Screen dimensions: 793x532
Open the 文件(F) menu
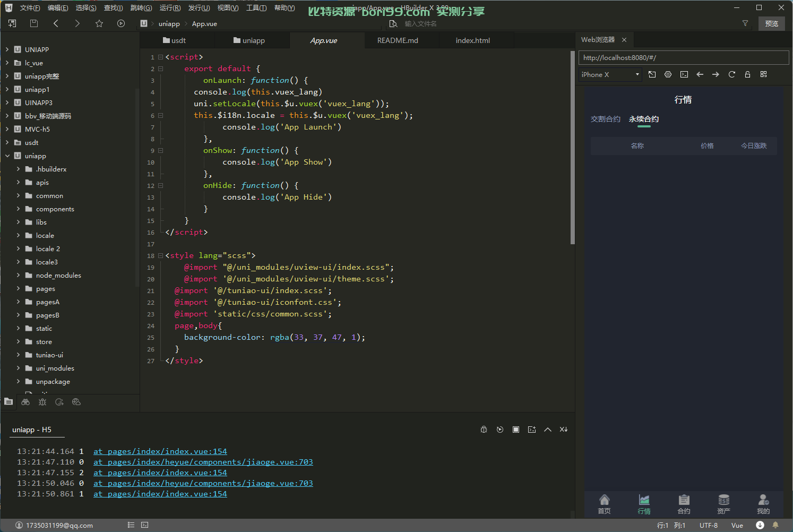pyautogui.click(x=30, y=8)
